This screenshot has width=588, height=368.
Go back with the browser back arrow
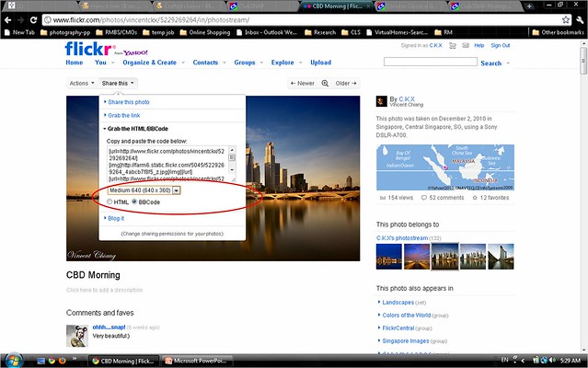click(8, 20)
